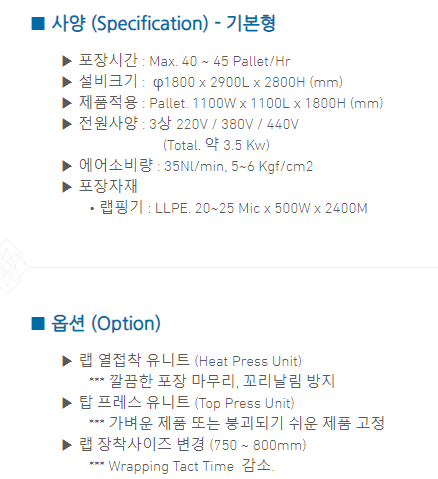The height and width of the screenshot is (479, 438).
Task: Click the Max. 40 ~ 45 Pallet/Hr text
Action: point(220,61)
